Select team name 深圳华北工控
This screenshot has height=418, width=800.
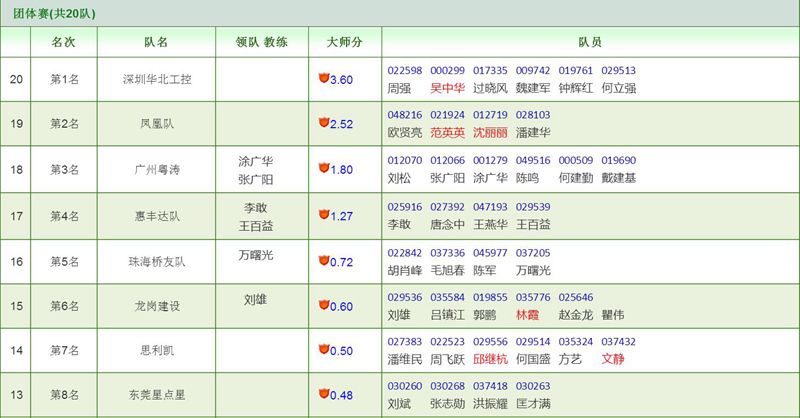[155, 78]
